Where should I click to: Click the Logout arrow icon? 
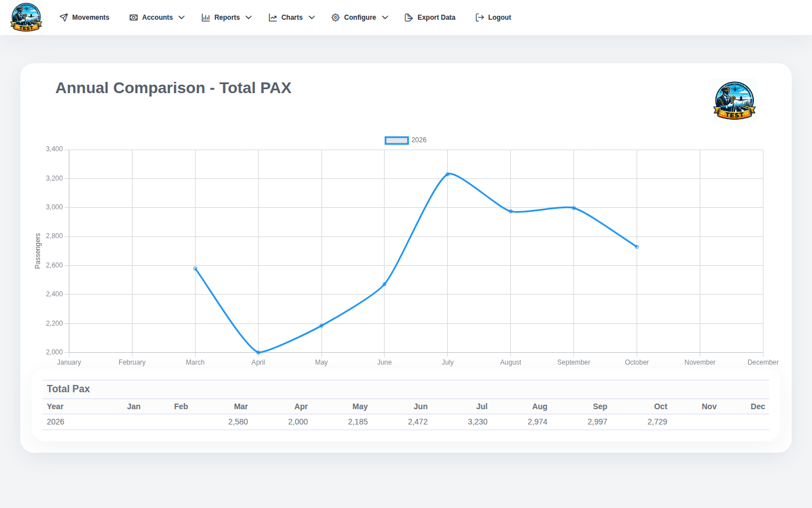tap(480, 17)
